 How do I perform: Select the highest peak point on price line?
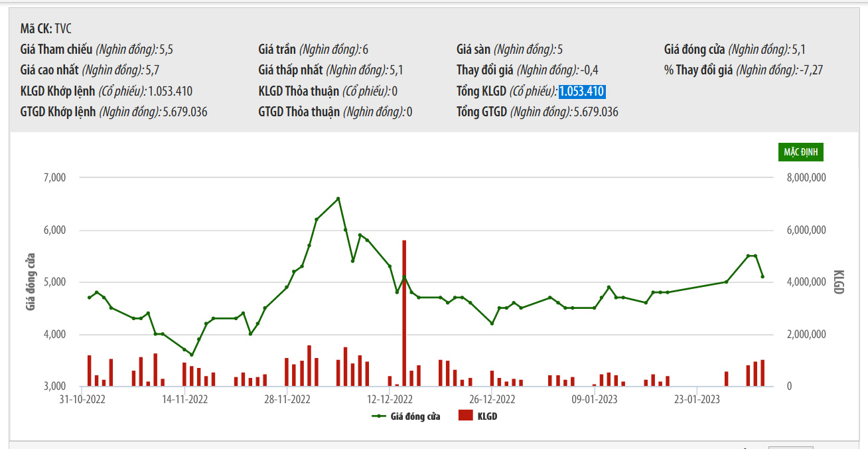coord(338,198)
